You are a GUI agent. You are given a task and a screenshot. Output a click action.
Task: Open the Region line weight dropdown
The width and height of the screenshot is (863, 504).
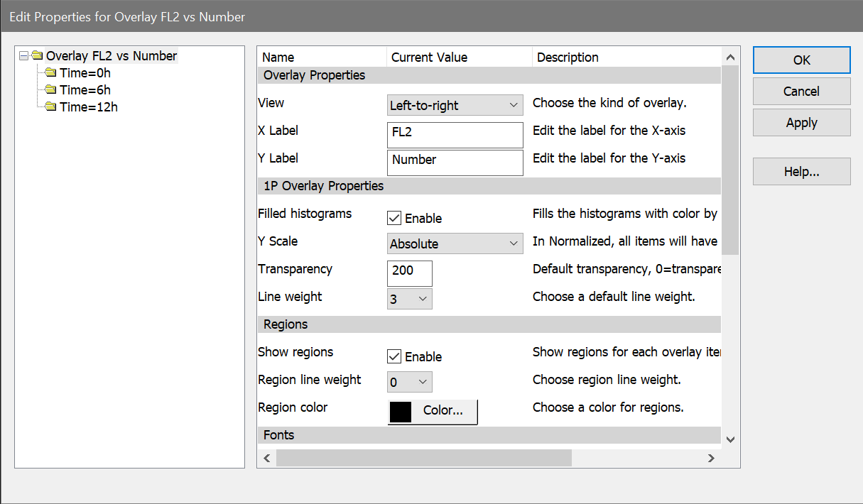click(x=410, y=383)
